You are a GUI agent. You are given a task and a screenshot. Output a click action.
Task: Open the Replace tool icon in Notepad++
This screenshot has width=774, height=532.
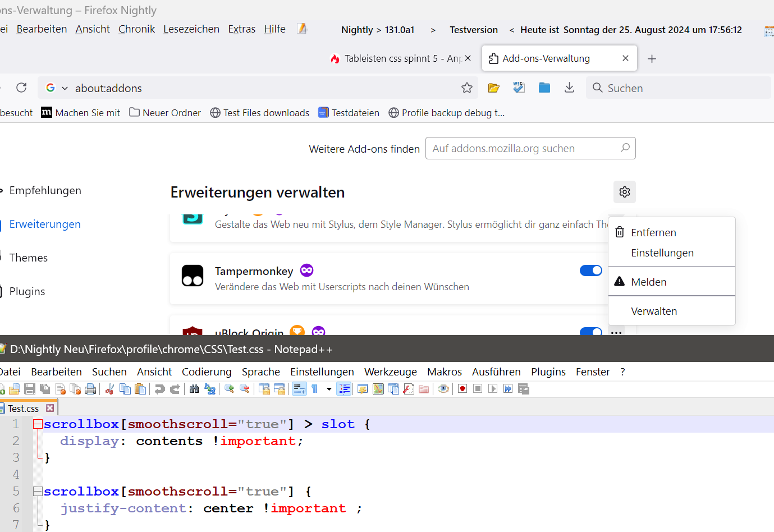(x=210, y=389)
